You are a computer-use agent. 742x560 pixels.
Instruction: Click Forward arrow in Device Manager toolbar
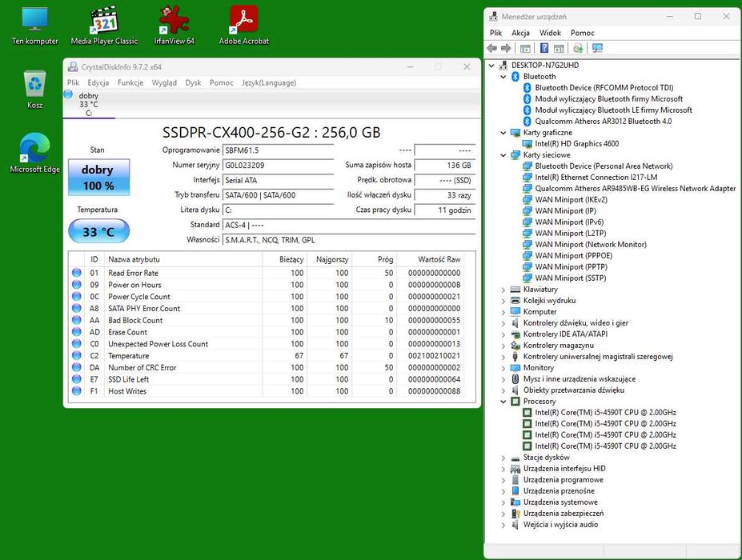(x=506, y=48)
